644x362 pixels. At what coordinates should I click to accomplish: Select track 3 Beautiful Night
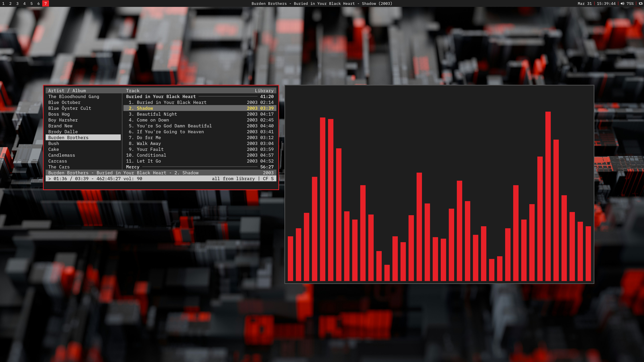click(x=200, y=114)
